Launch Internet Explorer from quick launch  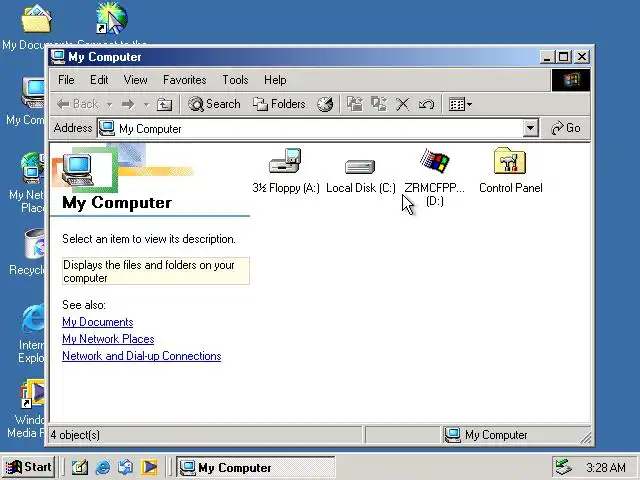click(x=102, y=467)
